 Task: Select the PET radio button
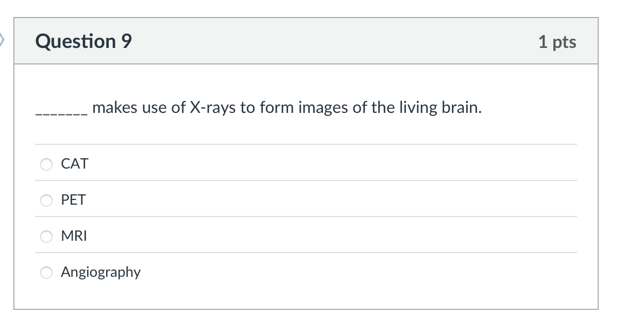tap(46, 201)
